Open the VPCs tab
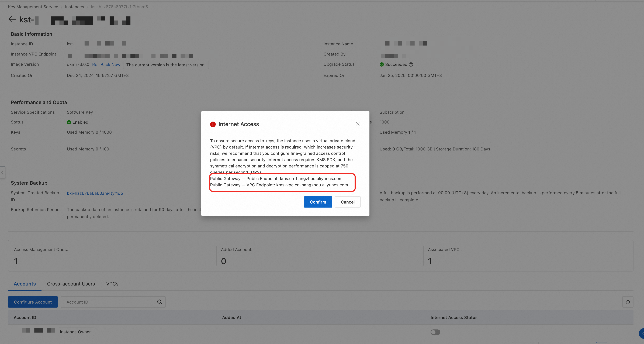 (112, 284)
